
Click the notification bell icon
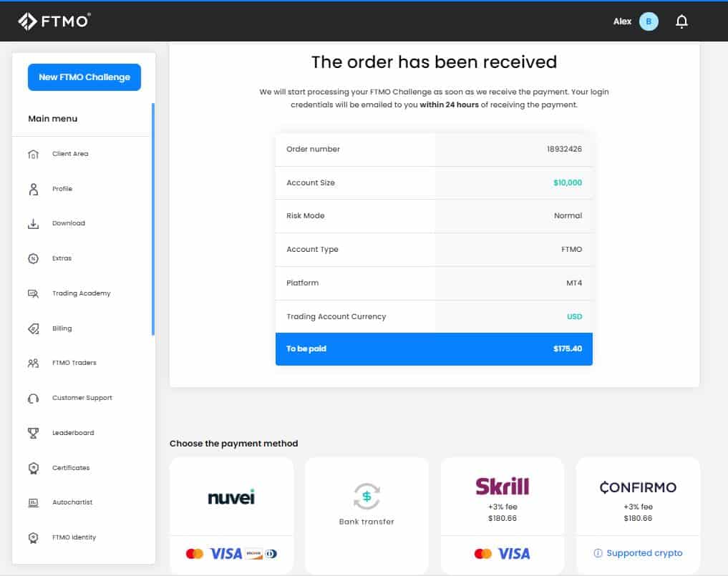click(x=681, y=21)
